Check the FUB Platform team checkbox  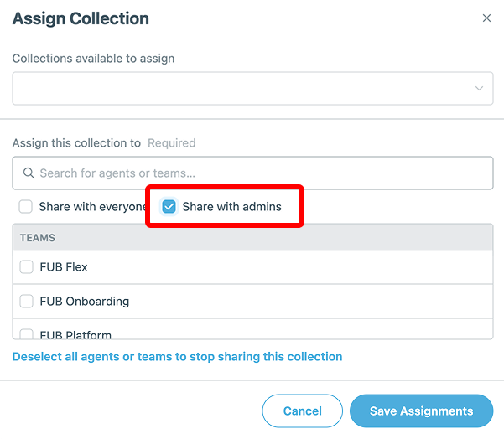point(26,335)
